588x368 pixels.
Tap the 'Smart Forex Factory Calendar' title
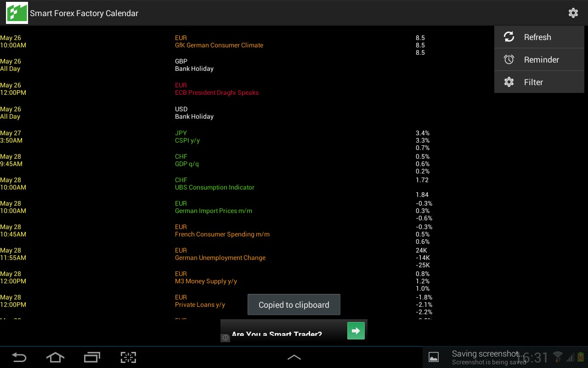(84, 13)
